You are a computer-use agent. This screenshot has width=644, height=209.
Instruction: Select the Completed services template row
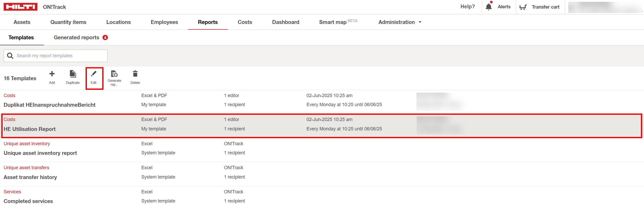(28, 201)
